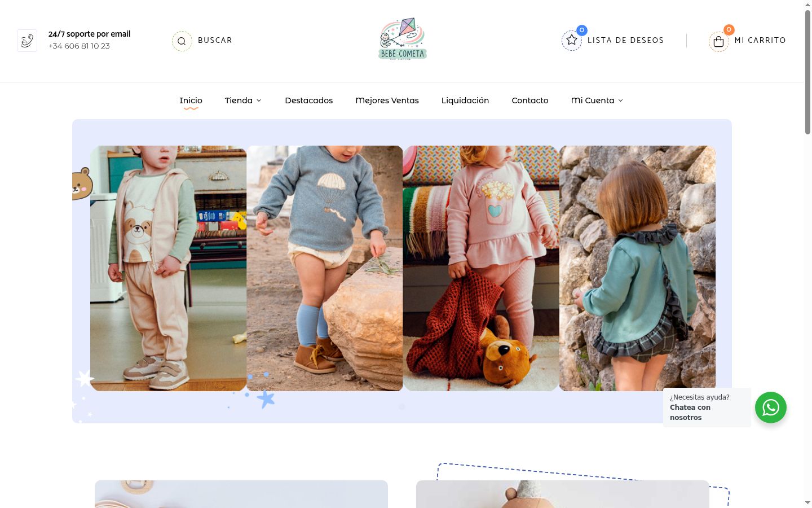
Task: Select the photo of green ruffled top
Action: pos(637,268)
